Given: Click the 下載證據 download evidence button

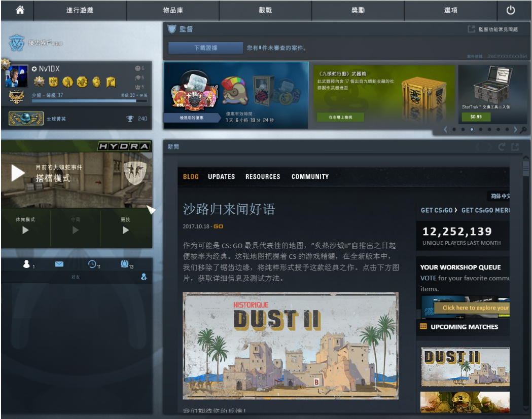Looking at the screenshot, I should [205, 48].
